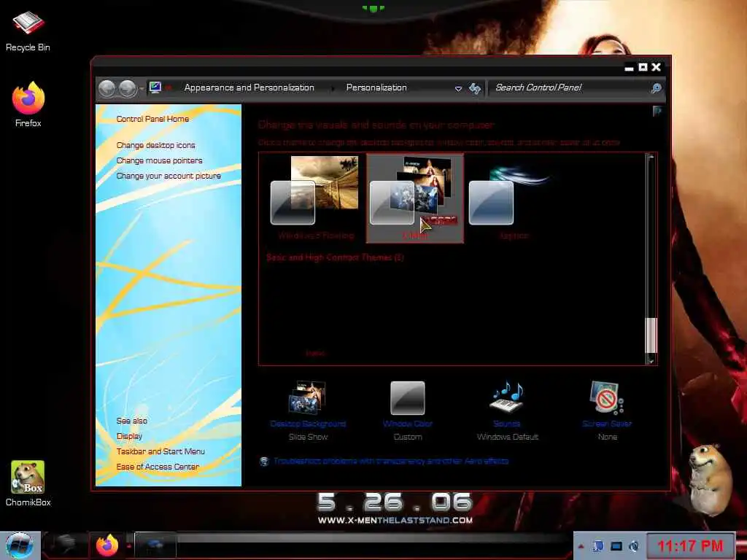Click the Basic and High Contrast Themes heading
This screenshot has width=747, height=560.
point(335,257)
